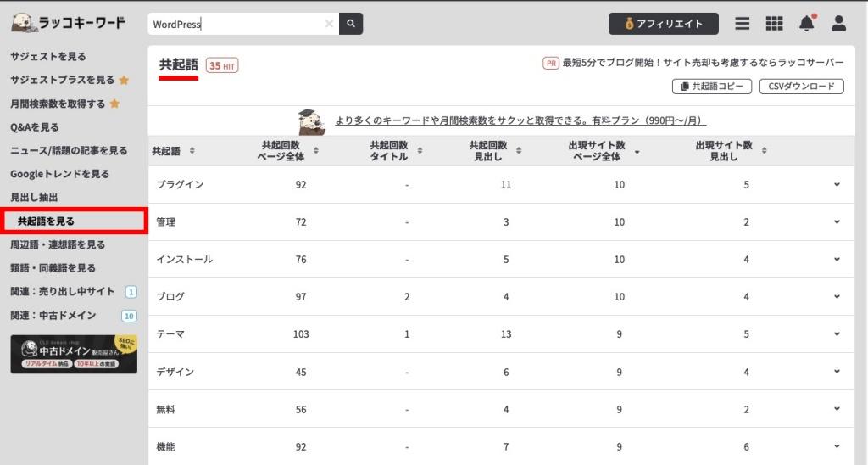Open the hamburger menu icon

[x=743, y=24]
